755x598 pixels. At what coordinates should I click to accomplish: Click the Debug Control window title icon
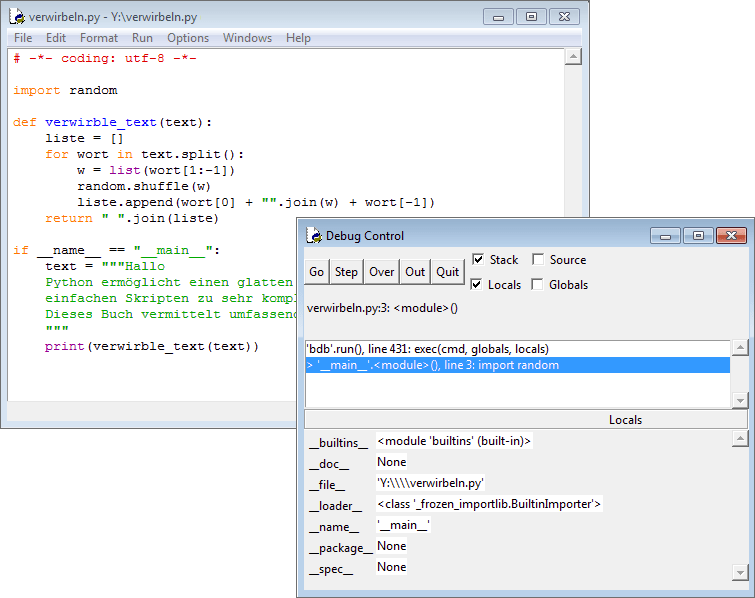point(313,236)
